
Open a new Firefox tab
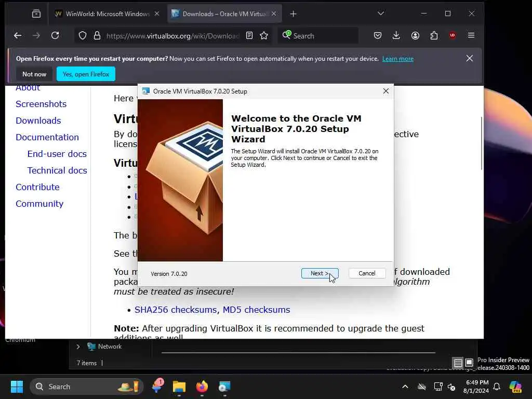[294, 14]
